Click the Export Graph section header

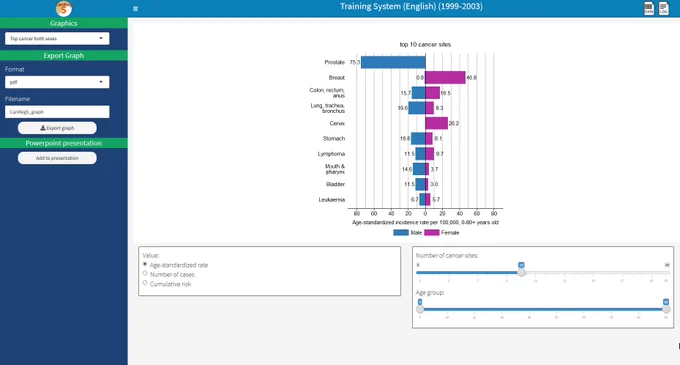[x=64, y=55]
